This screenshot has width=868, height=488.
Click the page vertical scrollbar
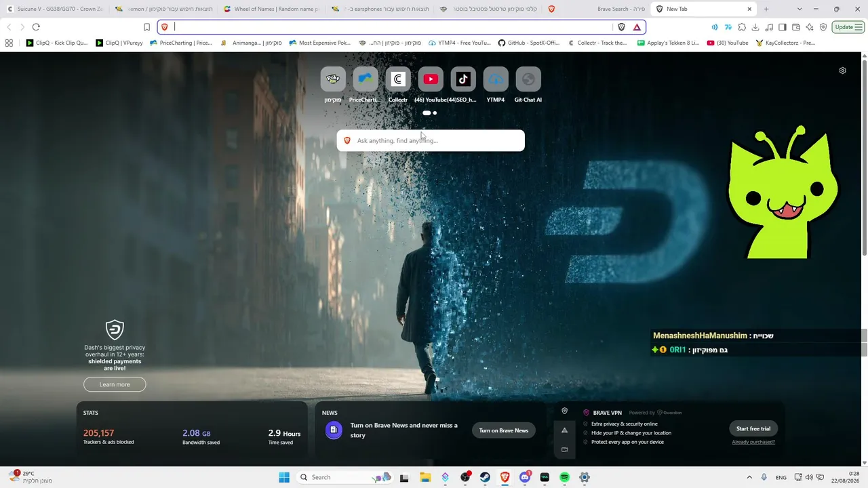point(865,157)
